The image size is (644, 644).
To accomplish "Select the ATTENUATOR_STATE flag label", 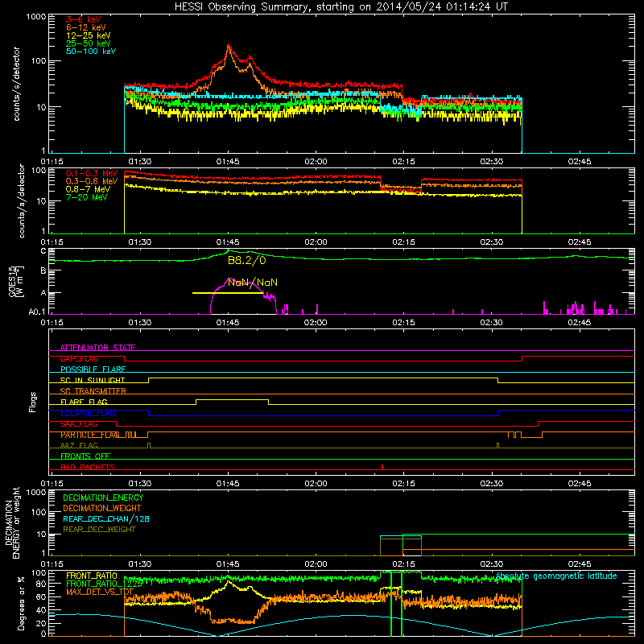I will click(x=97, y=348).
